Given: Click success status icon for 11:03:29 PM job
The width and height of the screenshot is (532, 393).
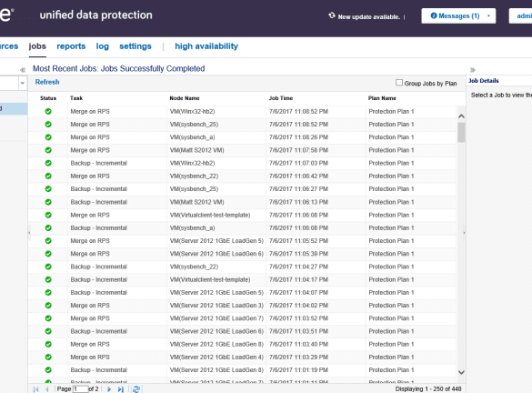Looking at the screenshot, I should coord(48,357).
